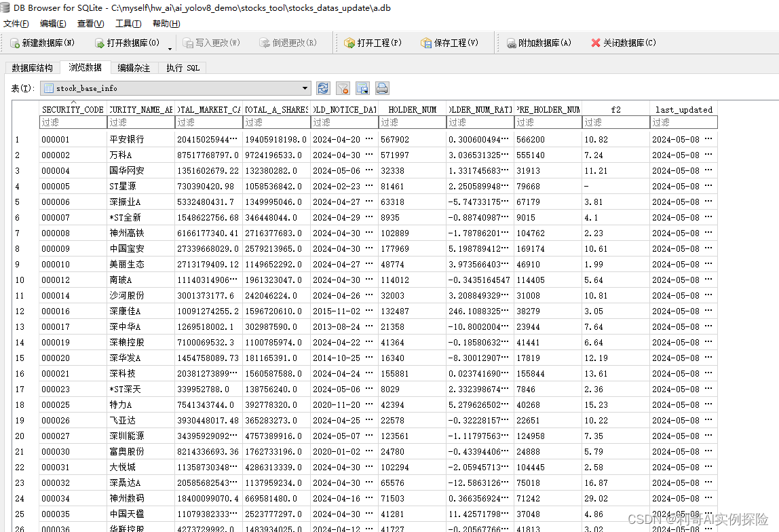Select security code cell 000004
Image resolution: width=779 pixels, height=532 pixels.
click(x=73, y=171)
